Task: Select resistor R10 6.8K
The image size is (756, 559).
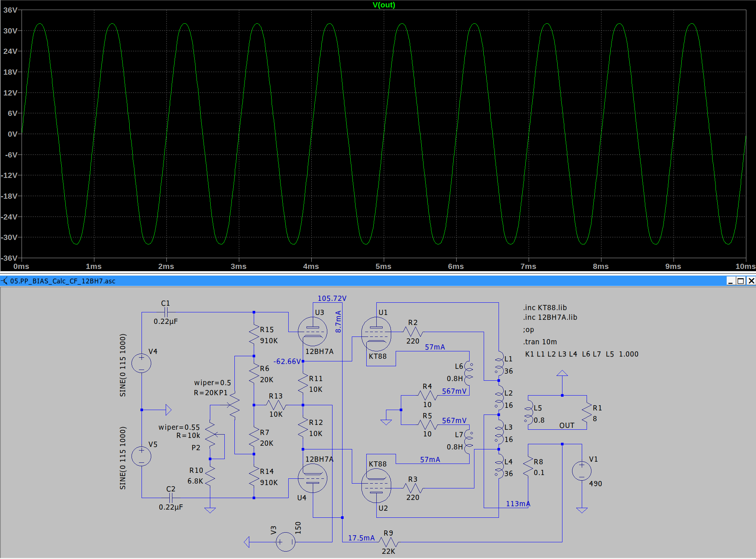Action: pyautogui.click(x=210, y=476)
